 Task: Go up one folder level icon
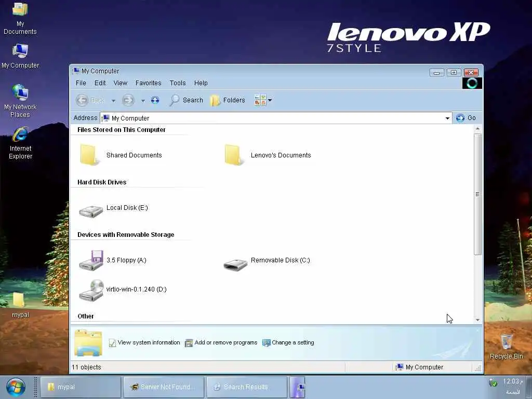click(x=155, y=100)
